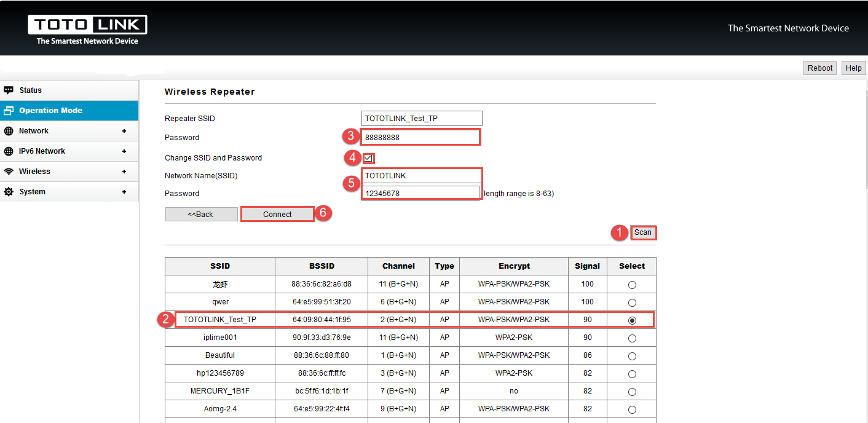This screenshot has height=423, width=868.
Task: Click the SSID cell TOTOTLINK_Test_TP
Action: tap(220, 320)
